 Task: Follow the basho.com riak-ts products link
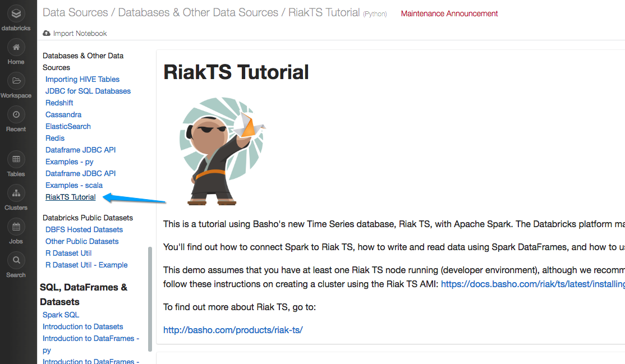(x=233, y=330)
